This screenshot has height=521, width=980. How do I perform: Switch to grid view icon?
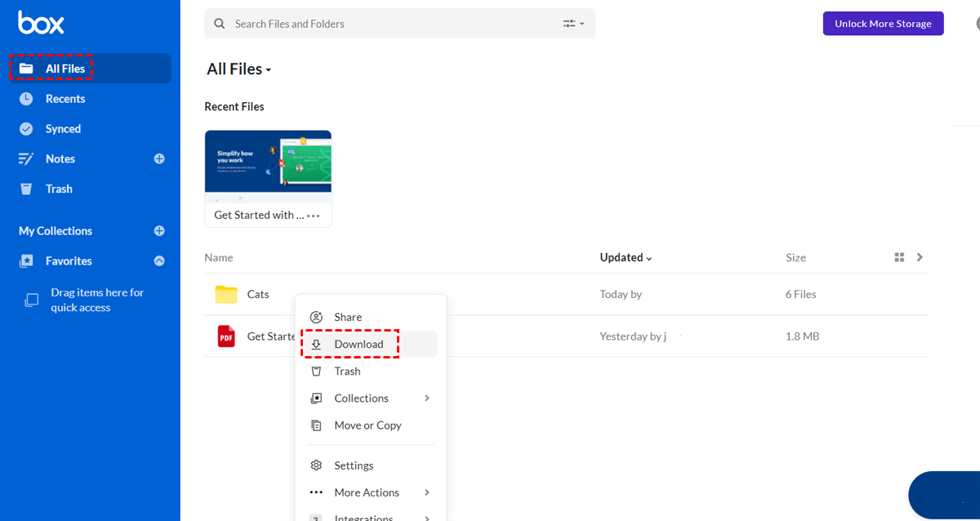[899, 257]
